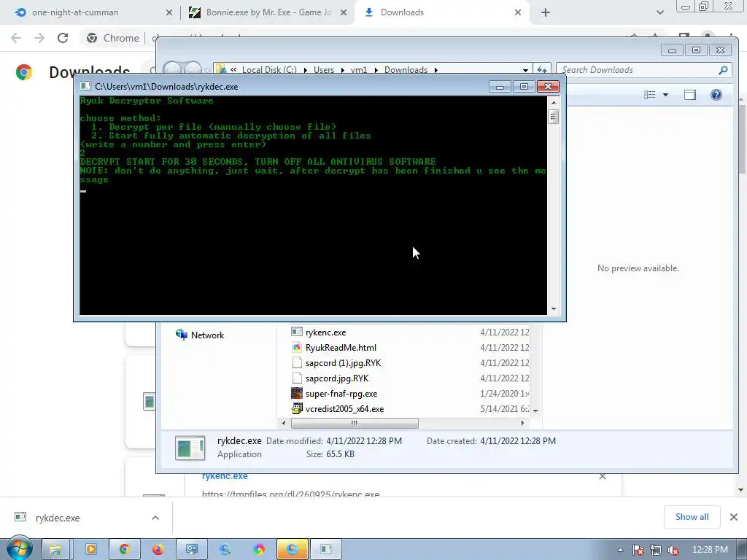Switch to the highlighted orange taskbar browser button
The height and width of the screenshot is (560, 747).
click(x=292, y=550)
